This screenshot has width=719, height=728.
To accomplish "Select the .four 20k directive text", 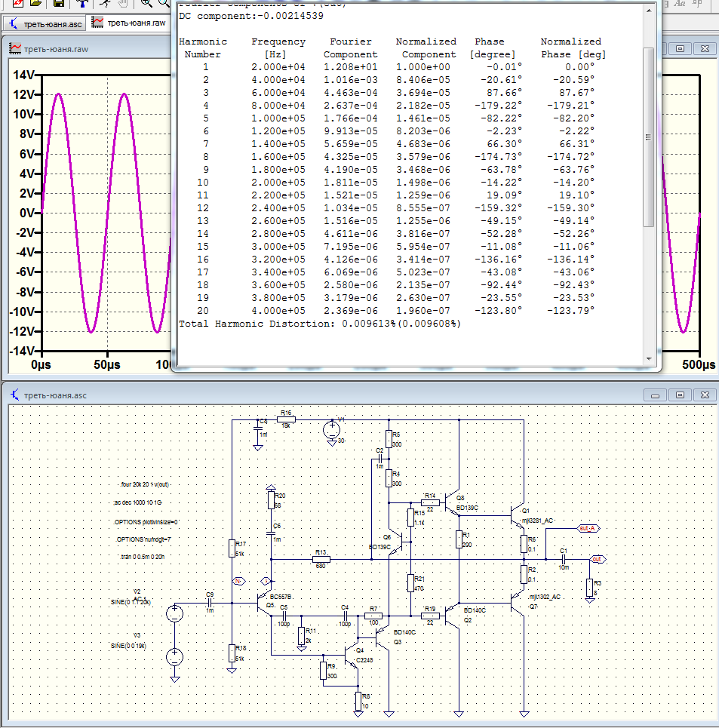I will coord(145,484).
